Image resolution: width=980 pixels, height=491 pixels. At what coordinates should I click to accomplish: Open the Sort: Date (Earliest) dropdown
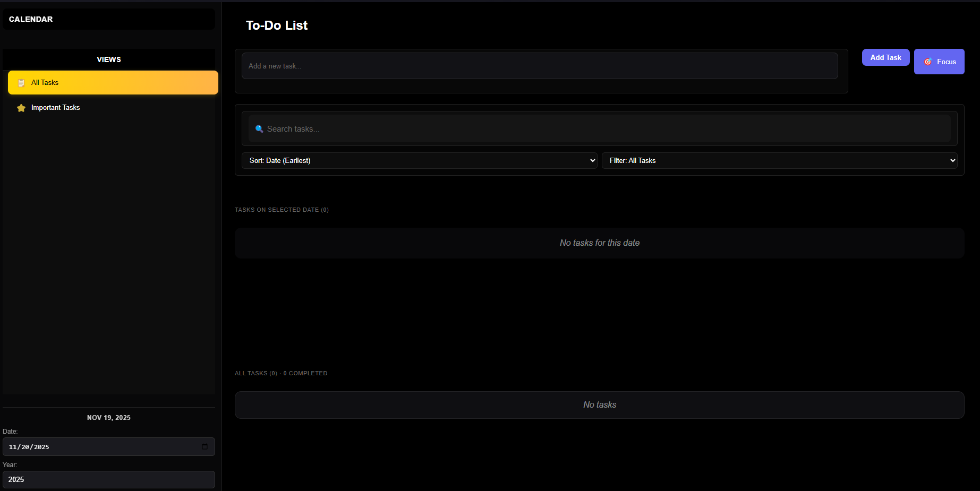[419, 160]
